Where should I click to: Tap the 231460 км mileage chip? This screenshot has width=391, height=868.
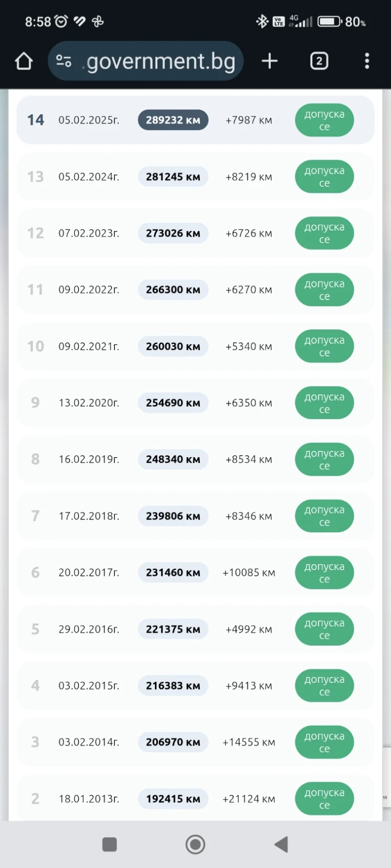173,572
